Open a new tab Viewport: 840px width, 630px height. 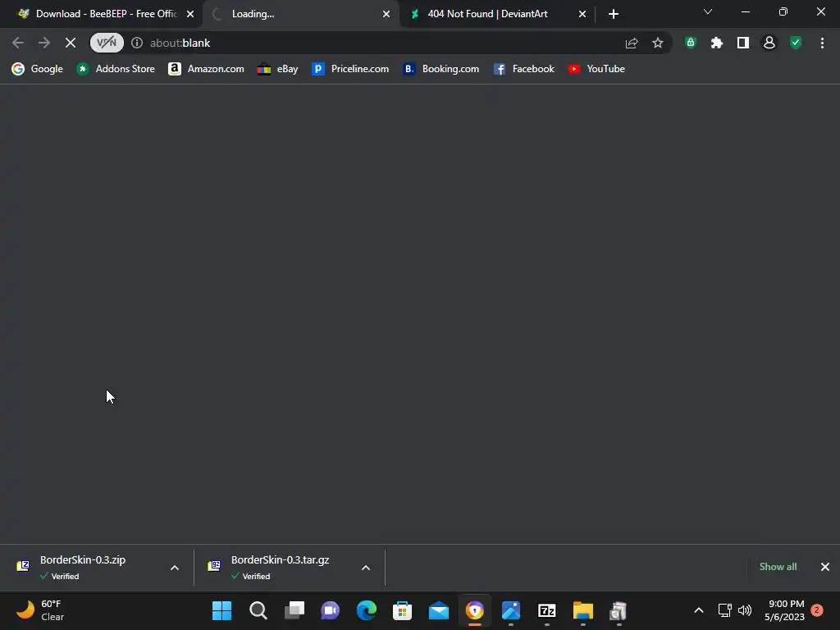pos(614,14)
